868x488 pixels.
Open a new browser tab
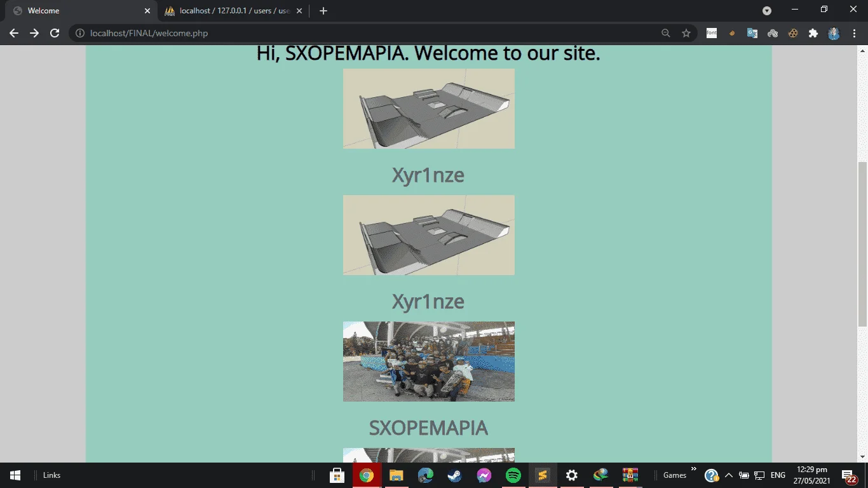pyautogui.click(x=323, y=11)
